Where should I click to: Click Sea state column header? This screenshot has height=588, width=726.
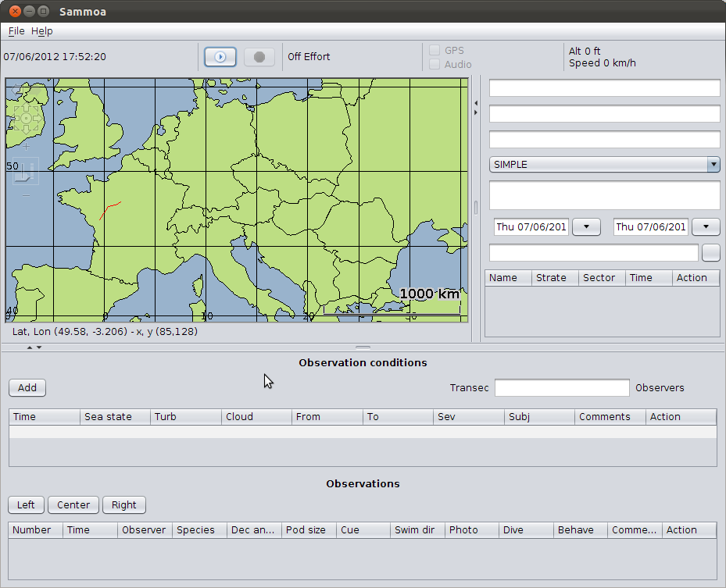115,417
